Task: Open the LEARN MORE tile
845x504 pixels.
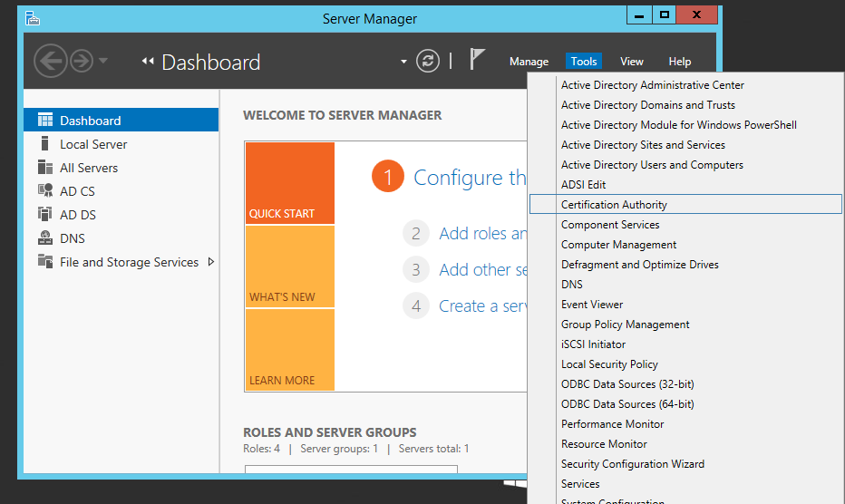Action: point(290,350)
